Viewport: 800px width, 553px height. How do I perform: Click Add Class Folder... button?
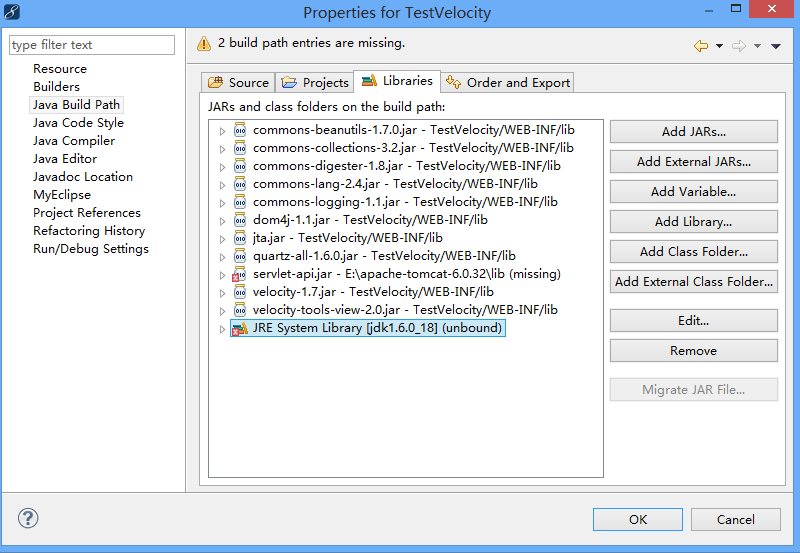693,252
